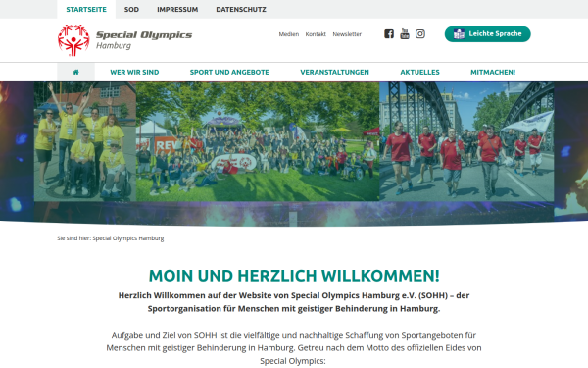Follow the Kontakt link

(x=316, y=34)
